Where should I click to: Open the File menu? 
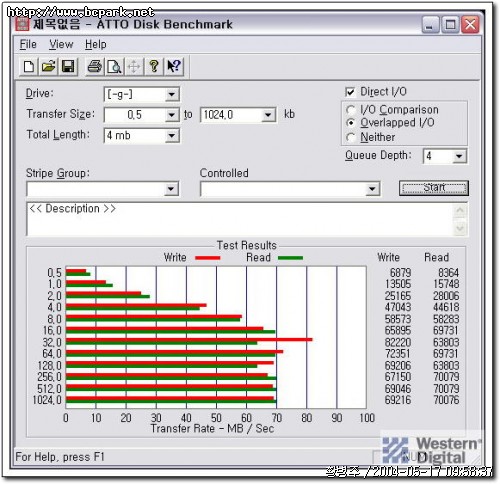click(28, 44)
